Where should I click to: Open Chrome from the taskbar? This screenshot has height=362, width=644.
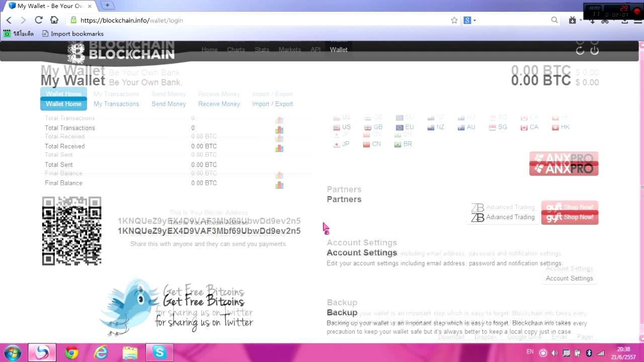point(71,353)
